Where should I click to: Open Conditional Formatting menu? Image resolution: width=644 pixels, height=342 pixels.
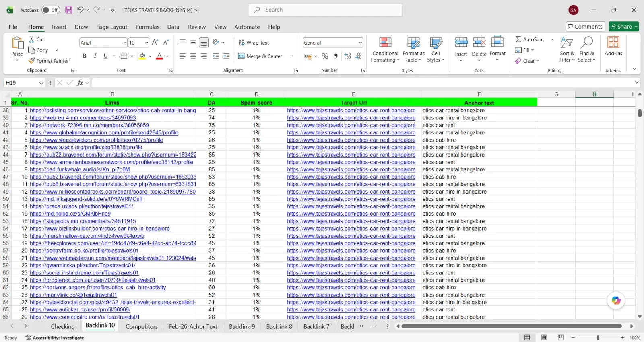[x=385, y=50]
